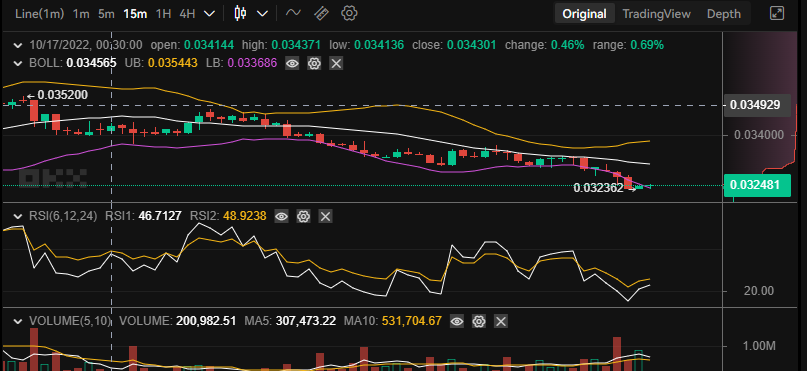Click the 1.00M volume axis label
This screenshot has width=807, height=371.
[759, 346]
